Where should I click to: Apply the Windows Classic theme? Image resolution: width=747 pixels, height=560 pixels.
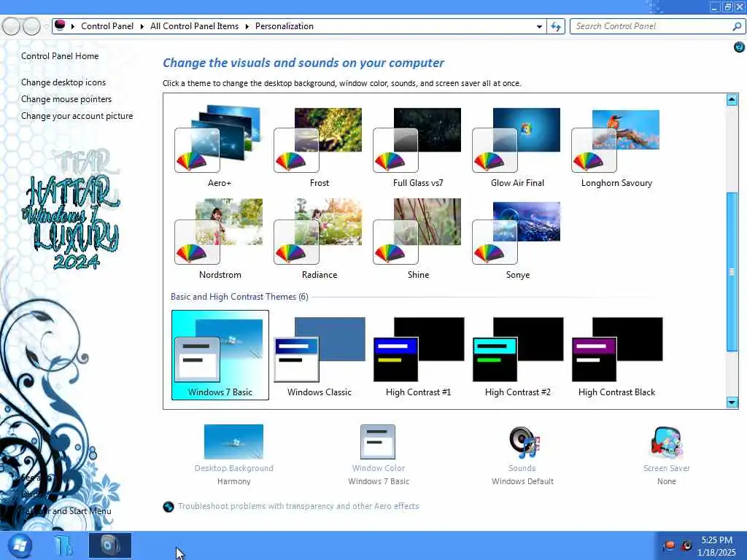[320, 355]
